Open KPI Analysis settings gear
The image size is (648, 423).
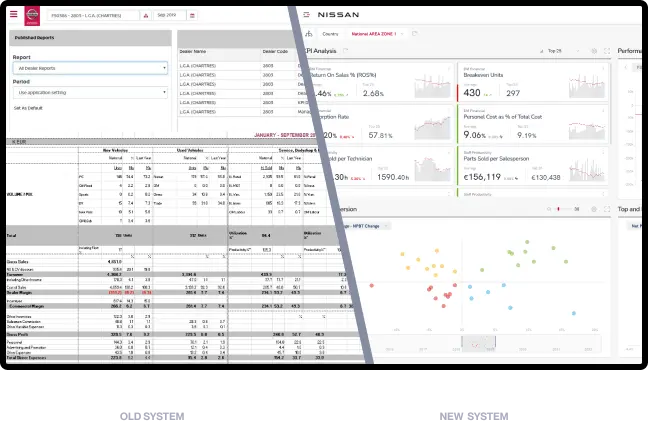pos(594,51)
